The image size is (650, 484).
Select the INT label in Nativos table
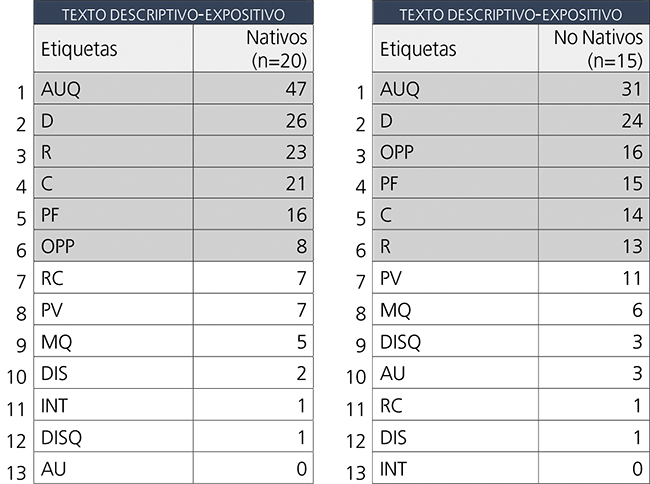click(x=56, y=404)
